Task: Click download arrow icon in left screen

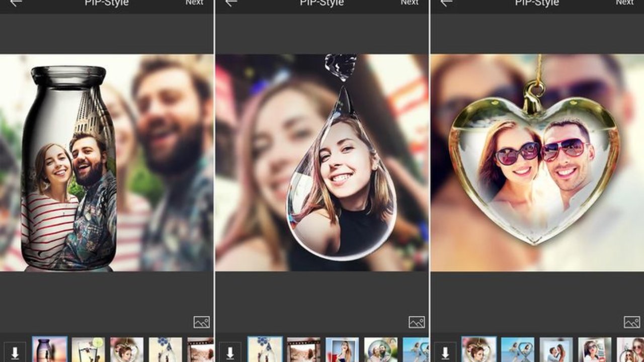Action: pos(15,352)
